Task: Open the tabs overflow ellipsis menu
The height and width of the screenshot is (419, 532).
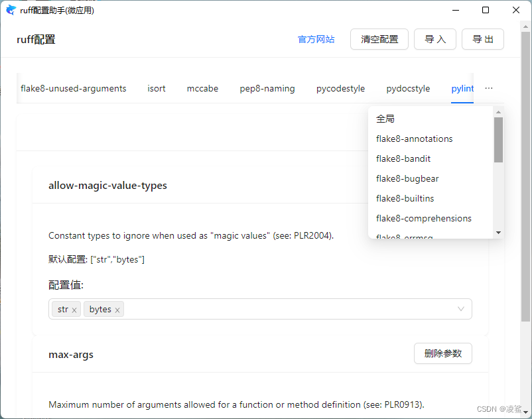Action: click(x=489, y=88)
